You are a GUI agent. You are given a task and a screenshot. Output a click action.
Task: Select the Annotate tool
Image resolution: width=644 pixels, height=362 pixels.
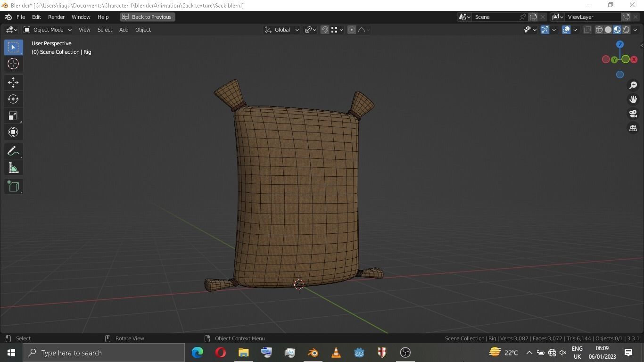click(13, 151)
